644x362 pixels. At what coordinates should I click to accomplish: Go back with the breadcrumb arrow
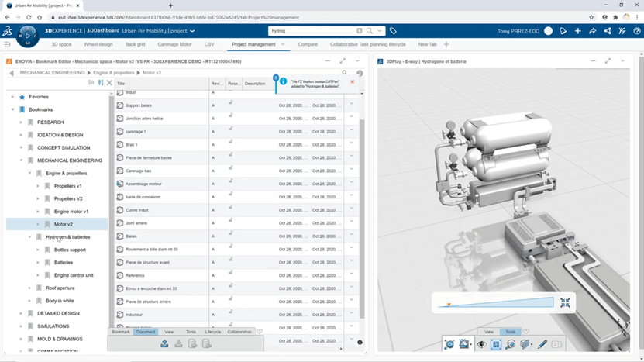point(12,73)
